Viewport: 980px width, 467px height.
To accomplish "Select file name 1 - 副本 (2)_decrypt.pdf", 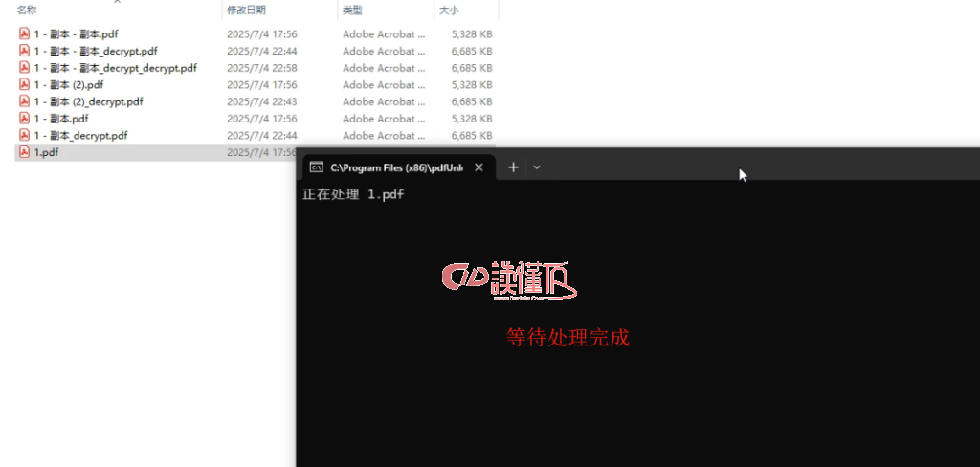I will (x=89, y=101).
